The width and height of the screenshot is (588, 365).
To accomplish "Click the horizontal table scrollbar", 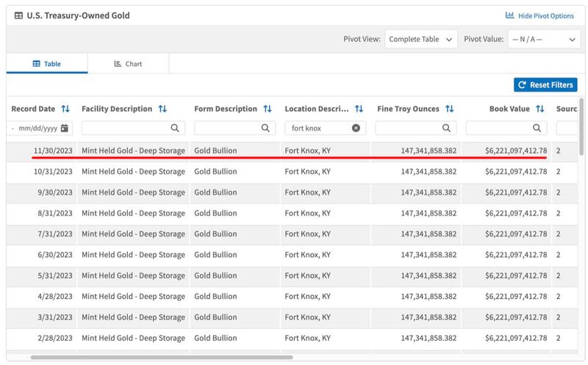I will 162,358.
